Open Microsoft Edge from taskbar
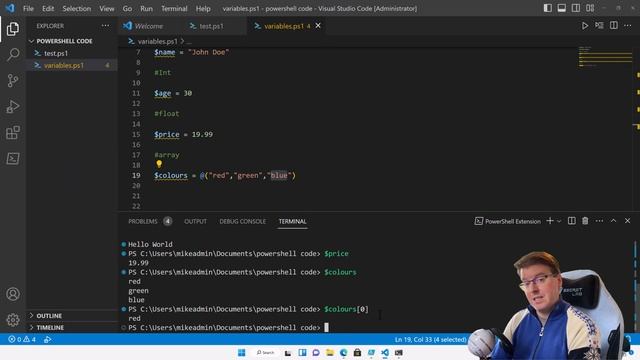Image resolution: width=640 pixels, height=360 pixels. (x=344, y=353)
